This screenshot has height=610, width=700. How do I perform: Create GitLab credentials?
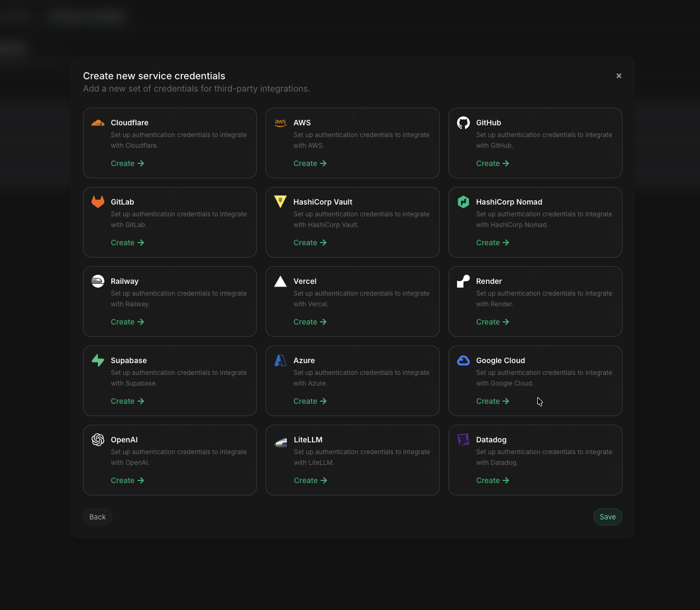tap(127, 243)
